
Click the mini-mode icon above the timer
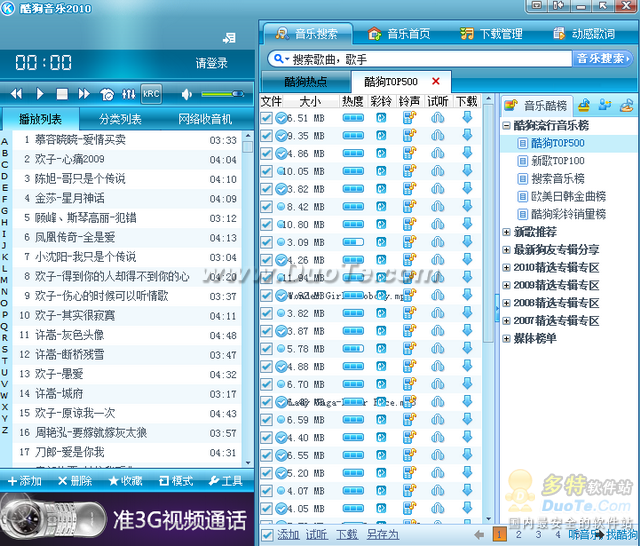coord(229,38)
